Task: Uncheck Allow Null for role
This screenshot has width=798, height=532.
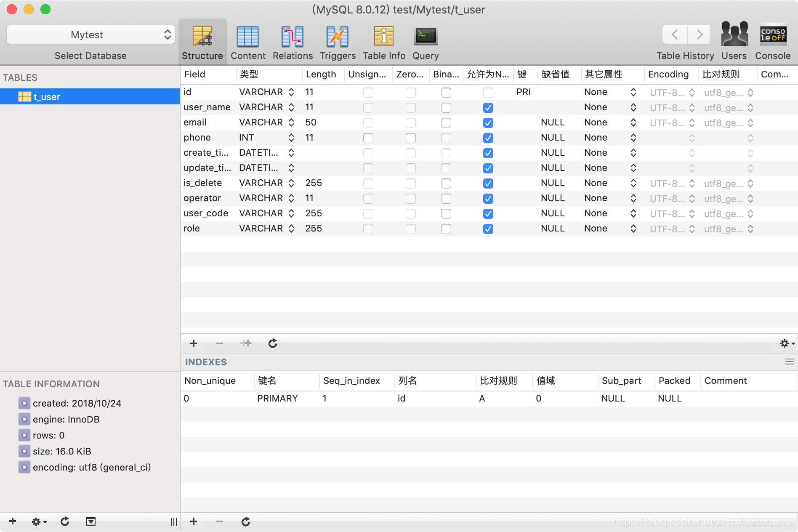Action: click(488, 229)
